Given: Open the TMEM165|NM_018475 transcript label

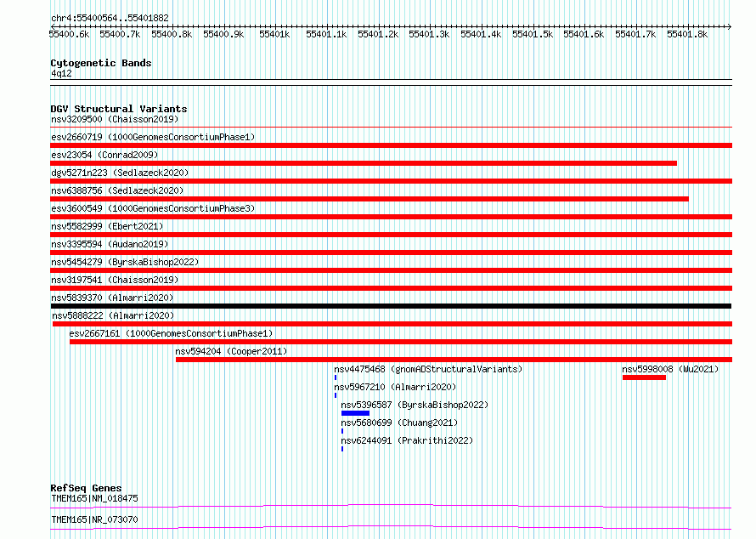Looking at the screenshot, I should click(x=94, y=498).
